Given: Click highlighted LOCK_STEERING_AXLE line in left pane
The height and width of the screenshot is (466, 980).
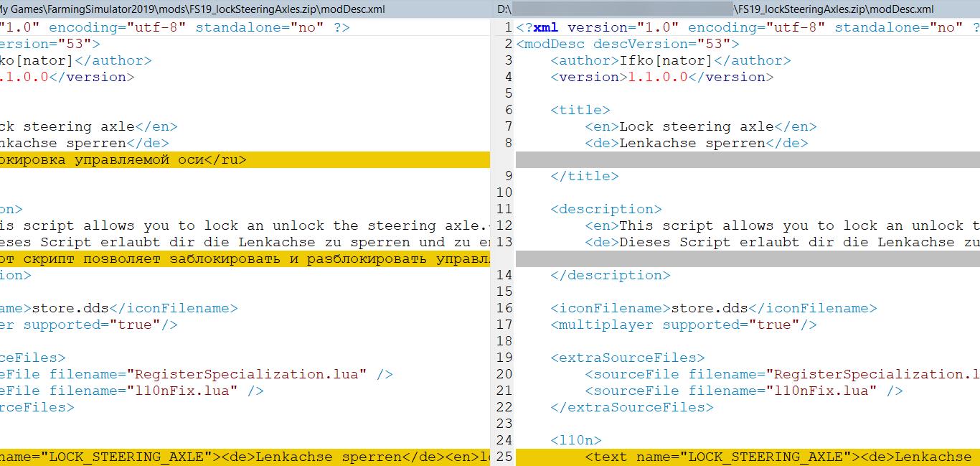Looking at the screenshot, I should (x=244, y=457).
